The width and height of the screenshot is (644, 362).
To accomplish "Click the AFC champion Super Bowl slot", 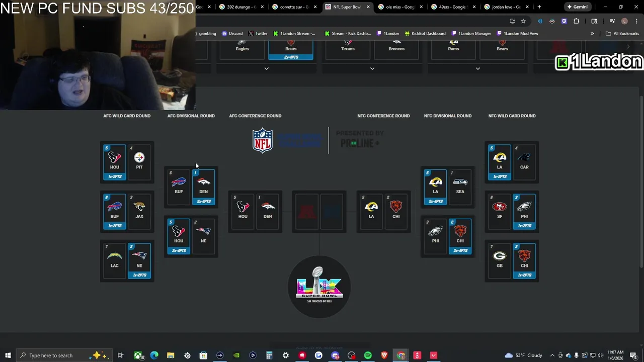I will (x=307, y=211).
